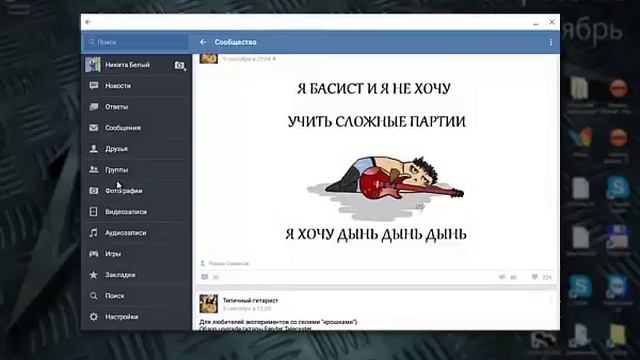The width and height of the screenshot is (640, 360).
Task: Click the window title bar back arrow
Action: (88, 22)
